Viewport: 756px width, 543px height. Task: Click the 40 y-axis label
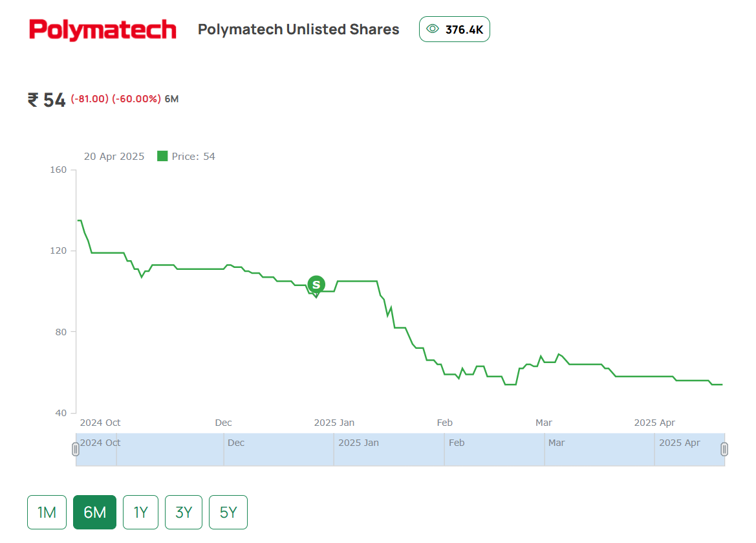click(61, 413)
